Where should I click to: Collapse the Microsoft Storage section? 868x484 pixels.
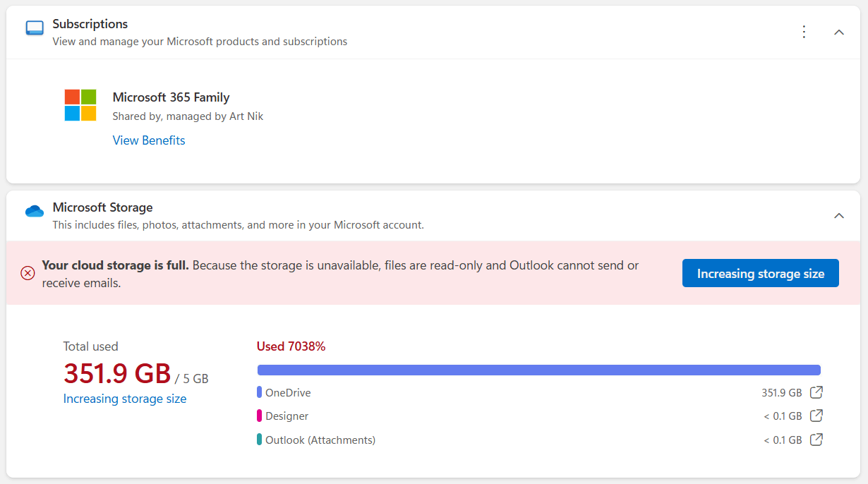pyautogui.click(x=839, y=215)
